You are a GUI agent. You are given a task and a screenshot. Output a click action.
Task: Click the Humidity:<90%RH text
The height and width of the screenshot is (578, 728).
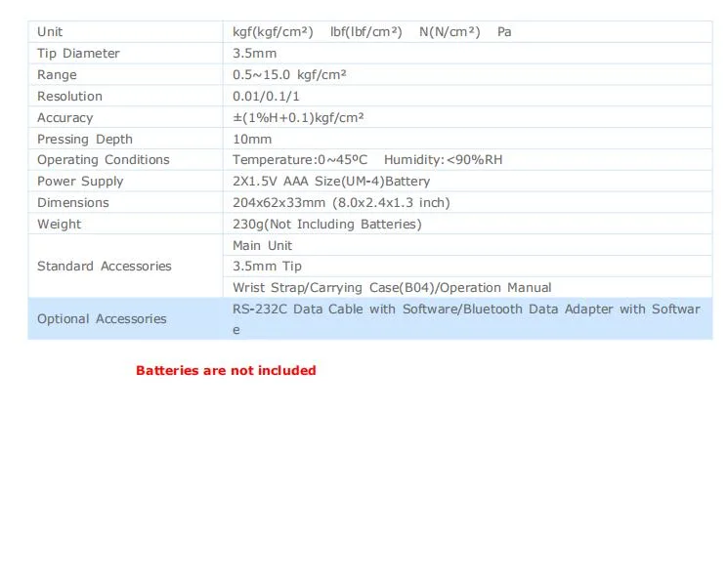click(x=443, y=159)
